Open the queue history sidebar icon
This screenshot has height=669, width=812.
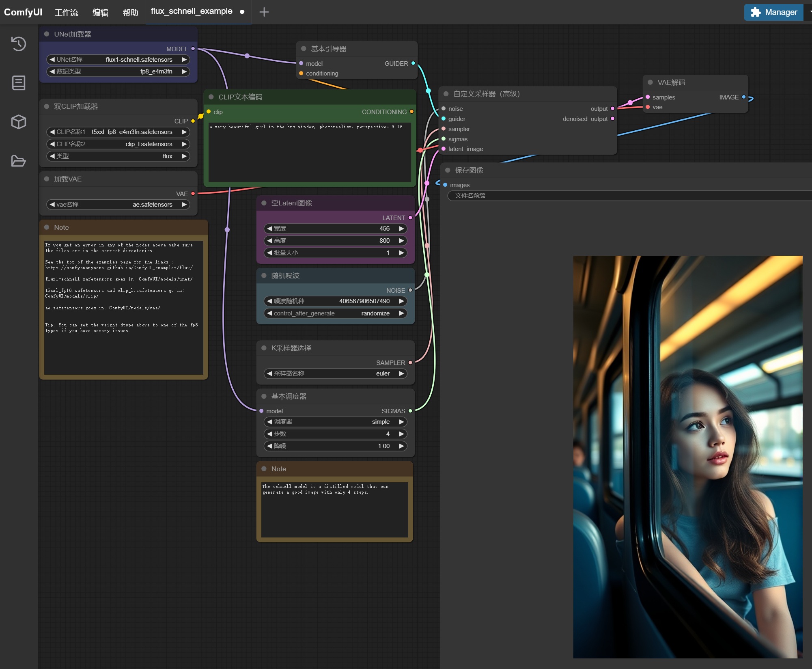(19, 44)
